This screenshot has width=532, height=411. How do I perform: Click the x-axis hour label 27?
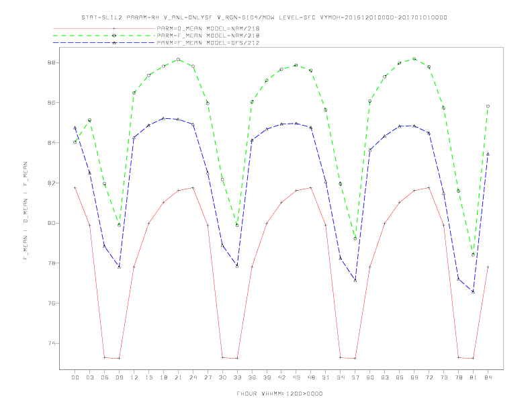pos(208,377)
